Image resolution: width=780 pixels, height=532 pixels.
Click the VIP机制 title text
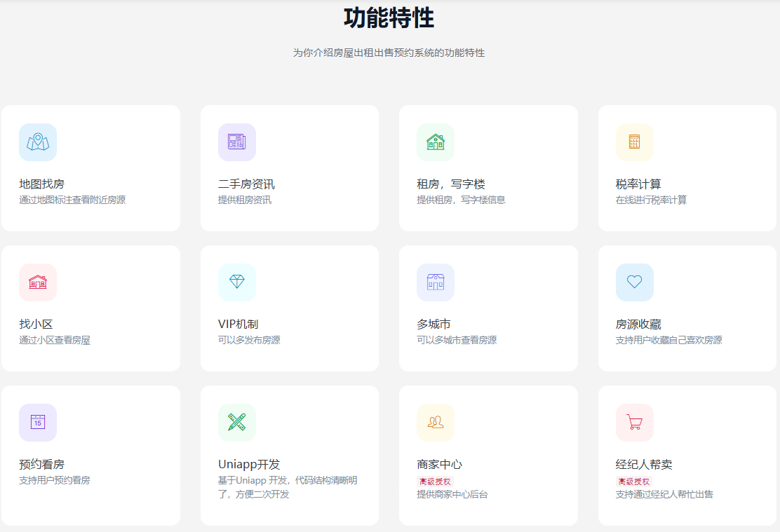238,325
